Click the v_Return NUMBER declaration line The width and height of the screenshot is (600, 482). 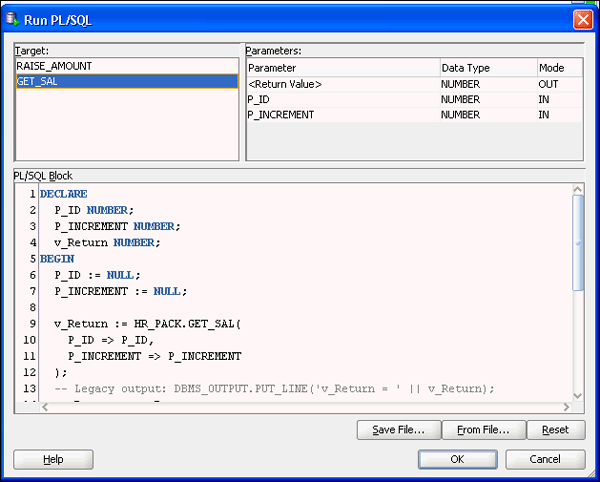[x=108, y=243]
